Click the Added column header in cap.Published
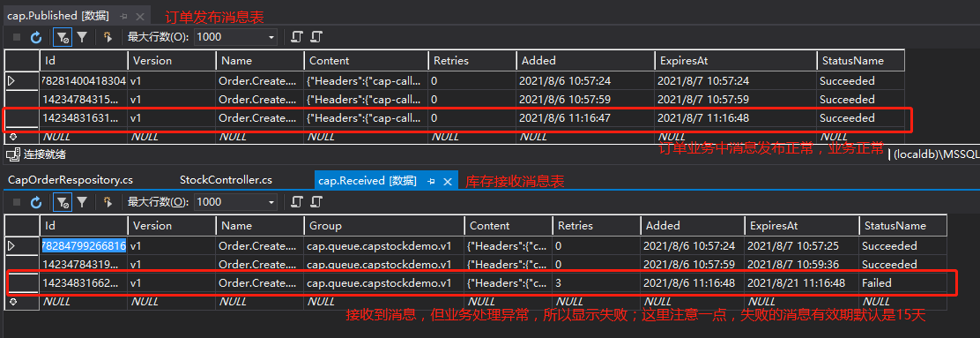 click(x=585, y=61)
